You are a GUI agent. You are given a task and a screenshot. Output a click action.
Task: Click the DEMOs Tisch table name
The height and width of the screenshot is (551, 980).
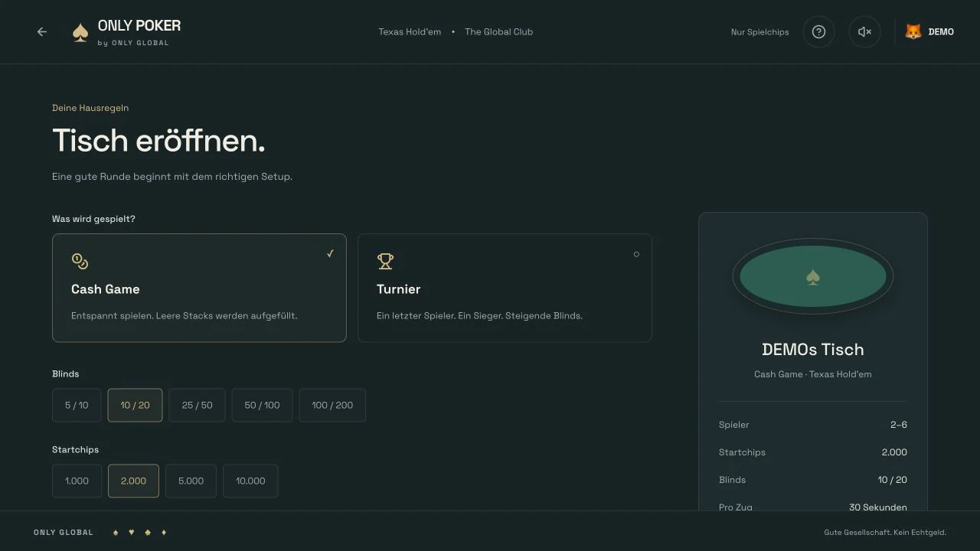(x=813, y=350)
